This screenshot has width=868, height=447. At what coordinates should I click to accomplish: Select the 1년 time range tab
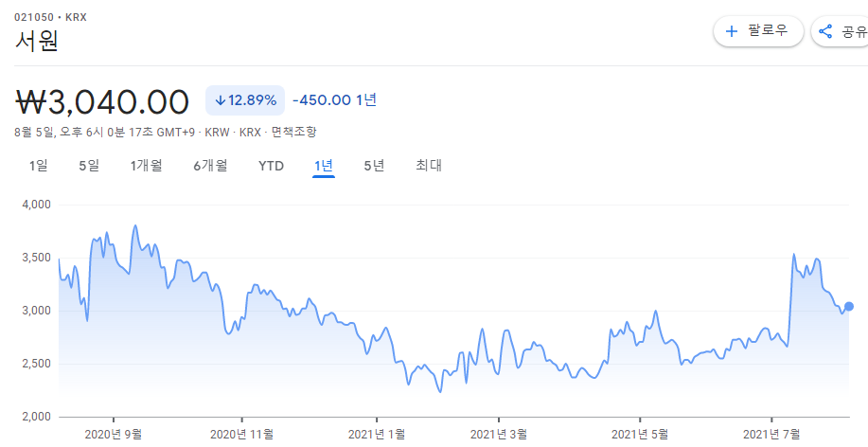click(x=324, y=166)
